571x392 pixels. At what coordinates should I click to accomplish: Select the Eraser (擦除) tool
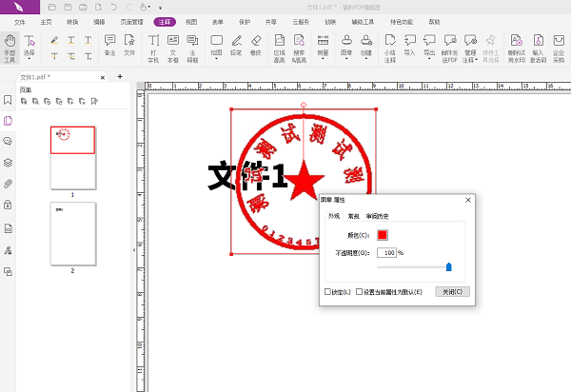tap(254, 46)
